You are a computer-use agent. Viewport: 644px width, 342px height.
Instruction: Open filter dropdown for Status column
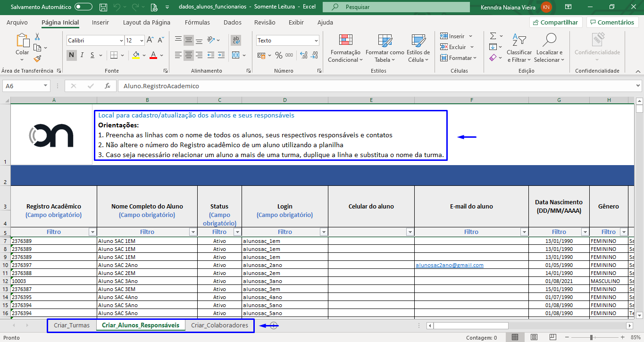[x=237, y=232]
